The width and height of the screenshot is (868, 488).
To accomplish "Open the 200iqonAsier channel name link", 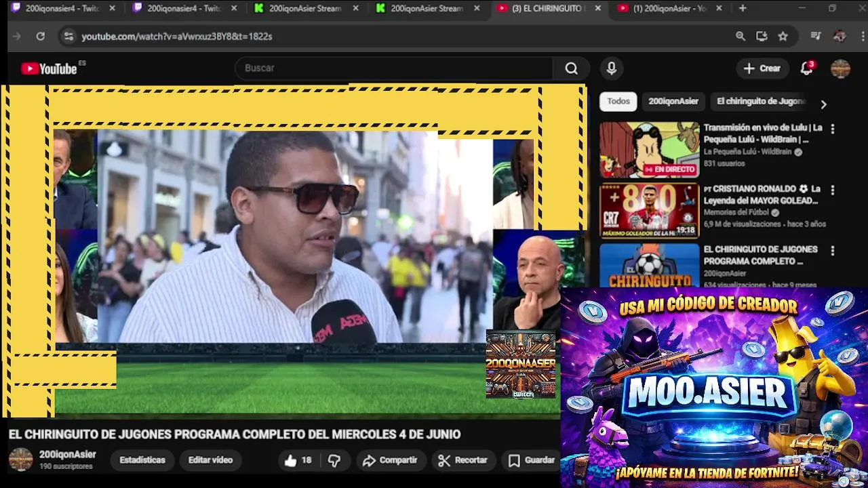I will (x=67, y=455).
